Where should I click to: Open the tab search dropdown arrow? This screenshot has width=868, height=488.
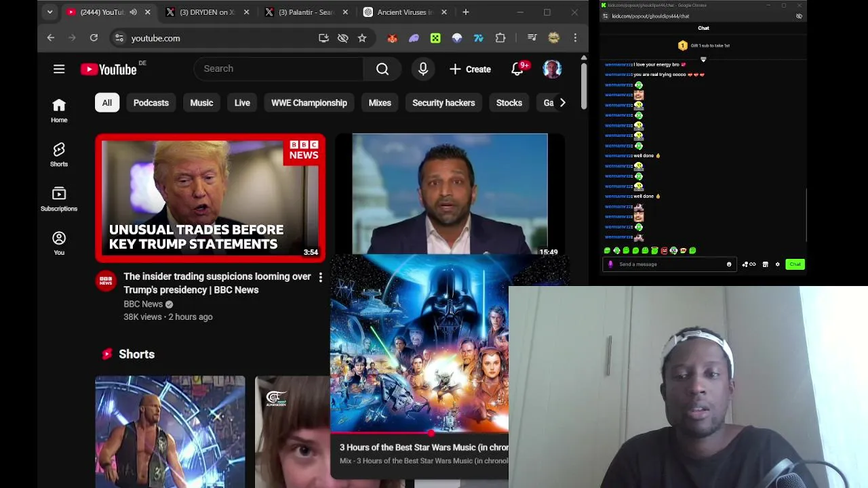tap(50, 12)
